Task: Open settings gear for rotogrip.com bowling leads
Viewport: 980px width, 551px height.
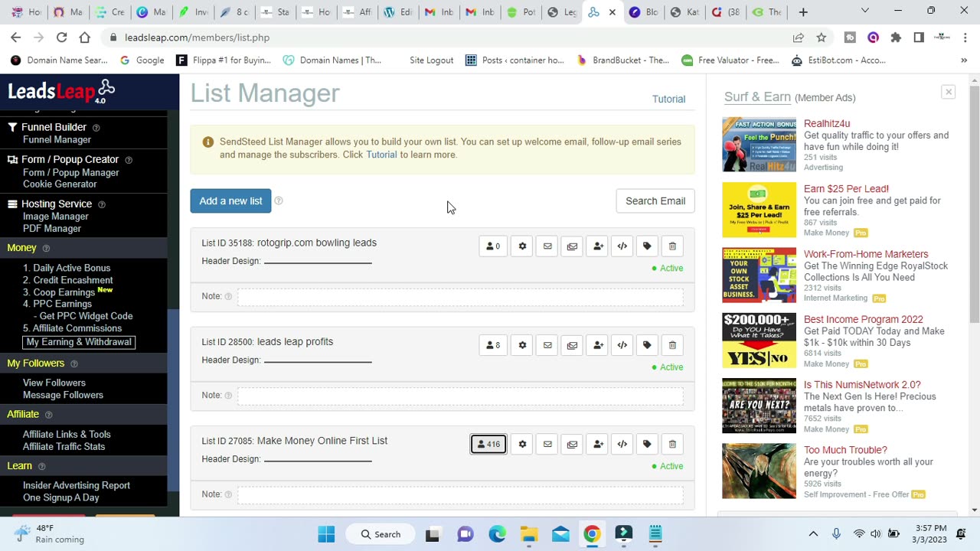Action: pos(522,246)
